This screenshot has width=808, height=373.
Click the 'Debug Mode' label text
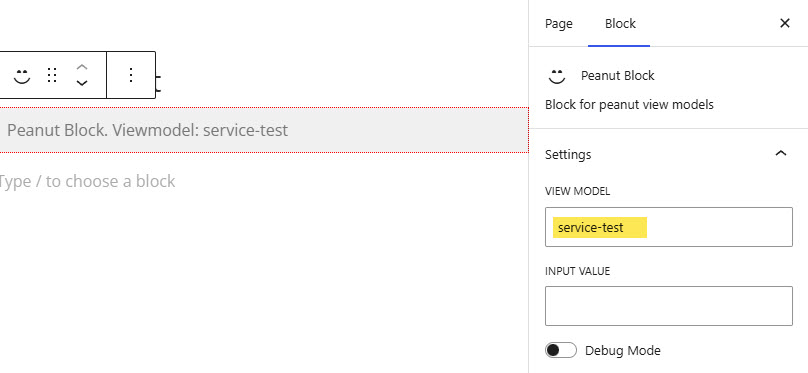click(622, 351)
